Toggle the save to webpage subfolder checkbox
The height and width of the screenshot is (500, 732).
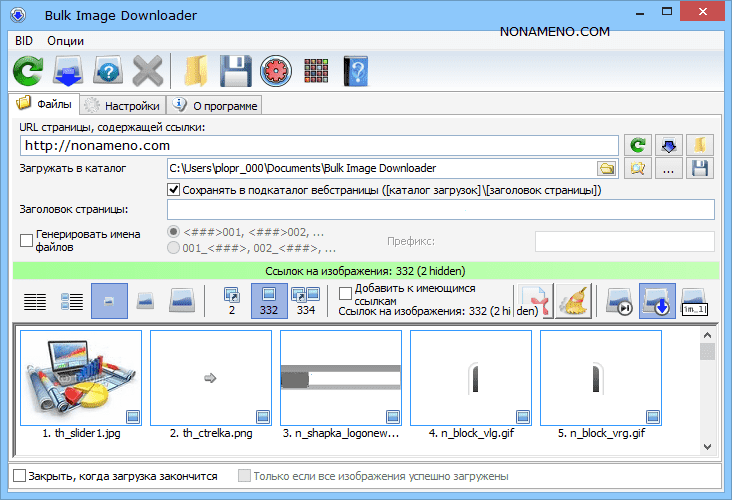point(174,190)
